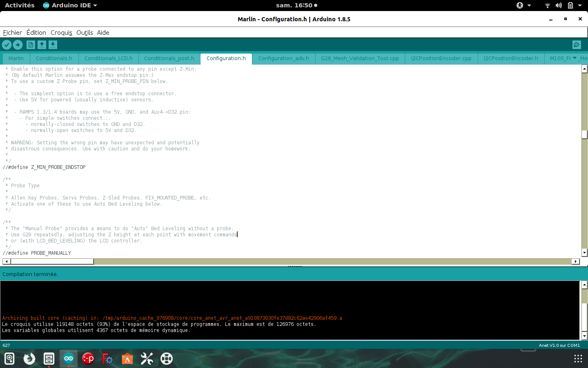Click the editor vertical scrollbar thumb
The image size is (588, 368).
[584, 135]
